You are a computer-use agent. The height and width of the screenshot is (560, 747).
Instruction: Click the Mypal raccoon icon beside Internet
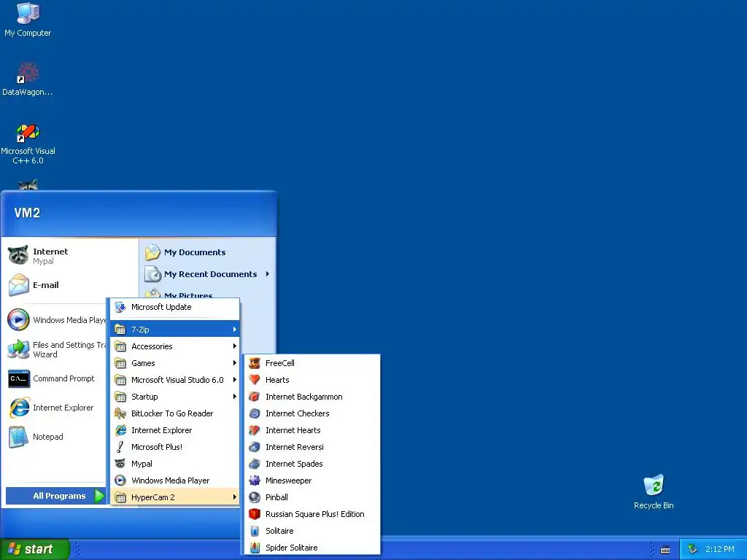tap(18, 256)
